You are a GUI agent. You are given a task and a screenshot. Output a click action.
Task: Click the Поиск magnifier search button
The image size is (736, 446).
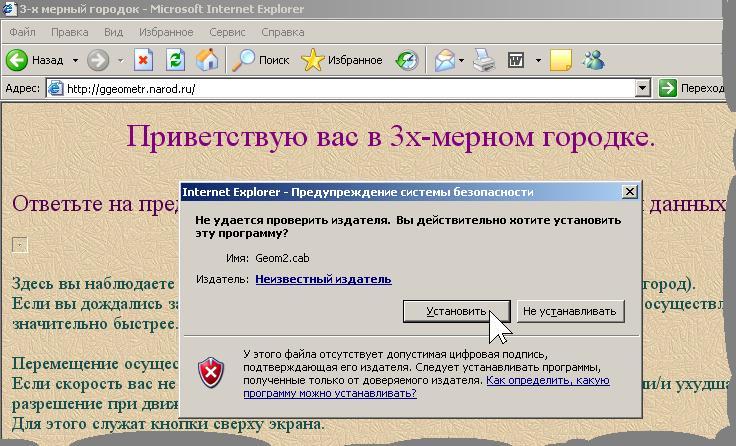(x=261, y=60)
